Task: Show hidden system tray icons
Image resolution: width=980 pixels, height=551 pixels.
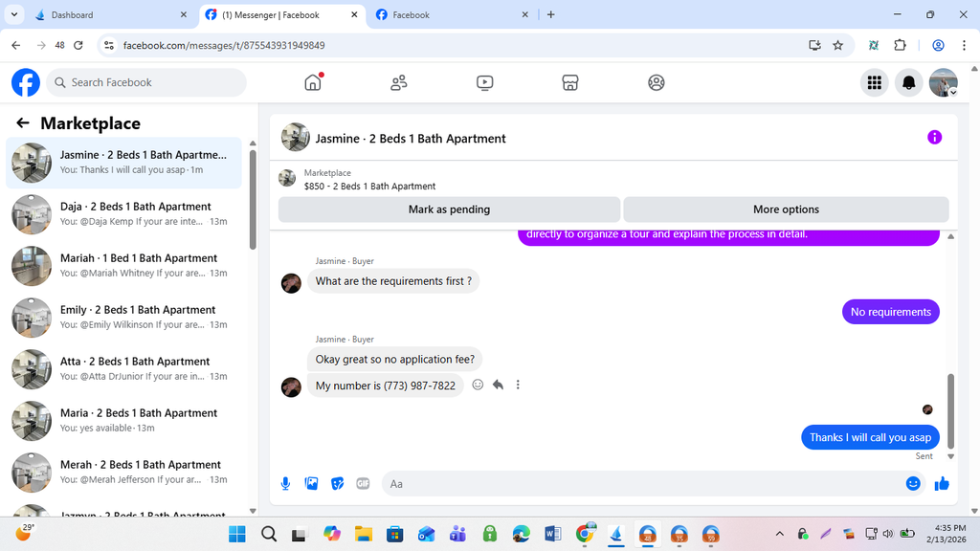Action: point(779,534)
